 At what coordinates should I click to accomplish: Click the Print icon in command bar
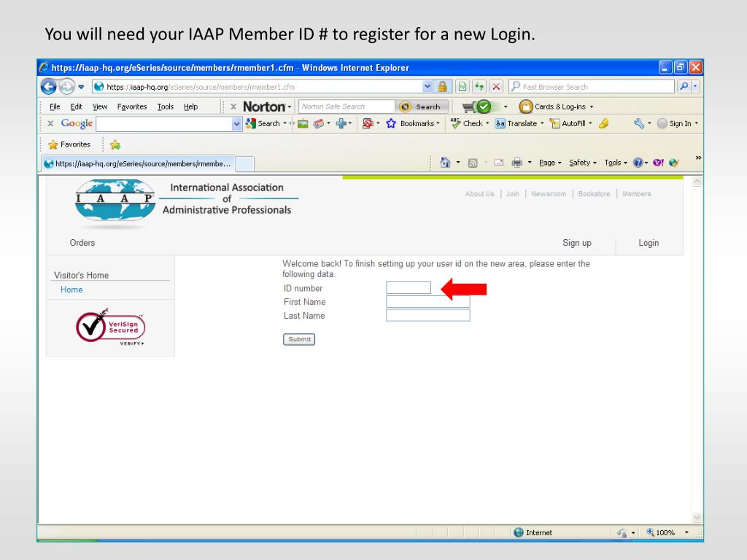pos(516,163)
